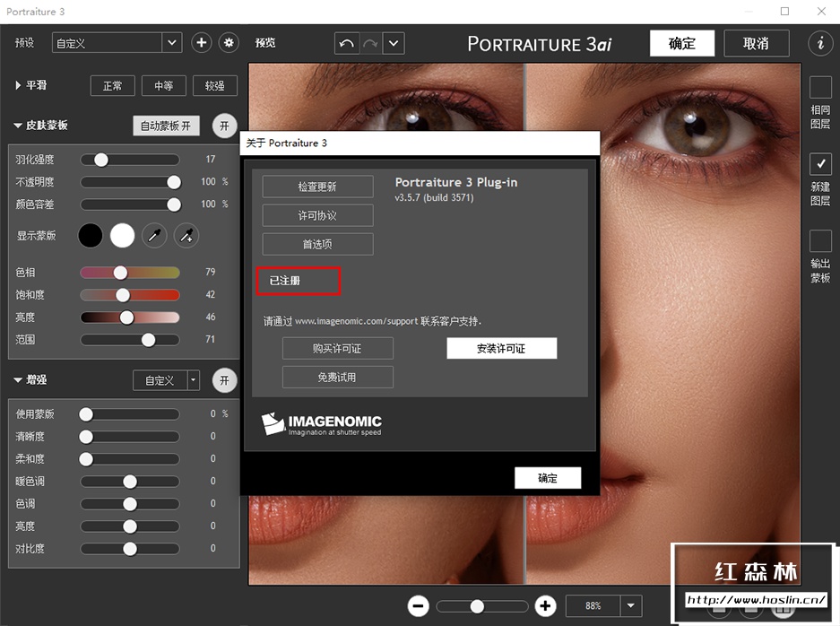
Task: Click the 免费试用 button
Action: (337, 378)
